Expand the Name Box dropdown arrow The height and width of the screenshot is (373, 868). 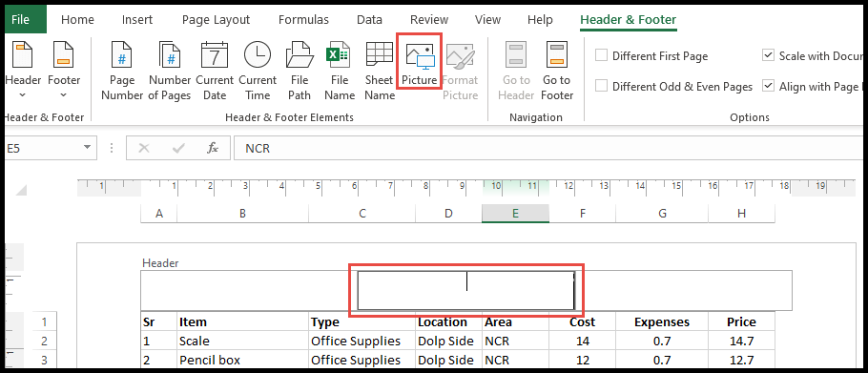(x=87, y=148)
